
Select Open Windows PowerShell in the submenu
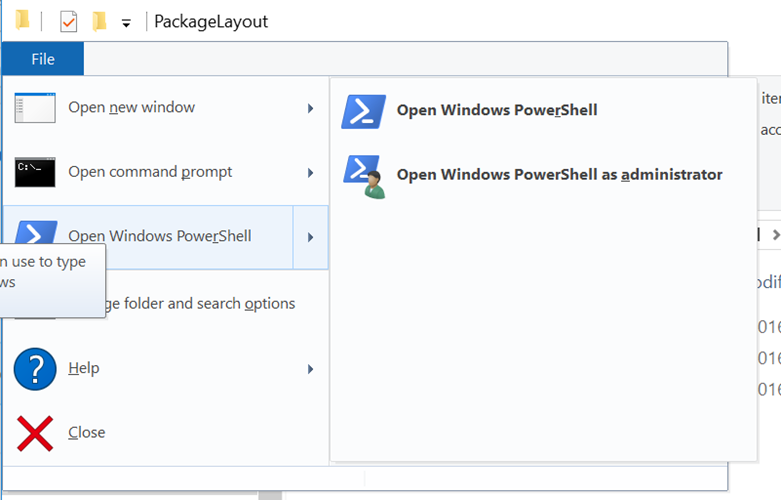click(x=497, y=110)
